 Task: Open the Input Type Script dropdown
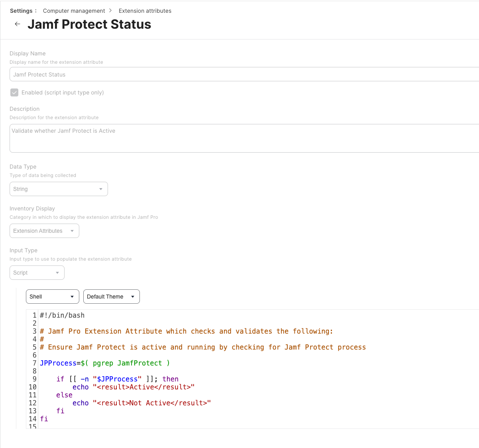(37, 273)
